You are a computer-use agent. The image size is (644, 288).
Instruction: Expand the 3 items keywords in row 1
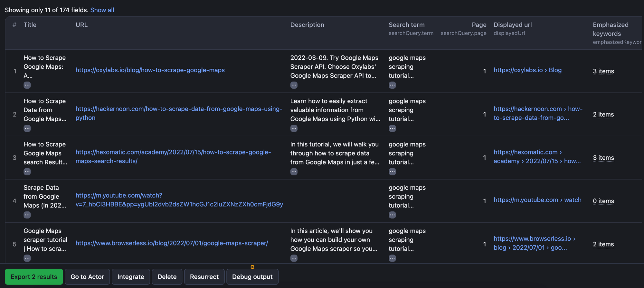(603, 71)
